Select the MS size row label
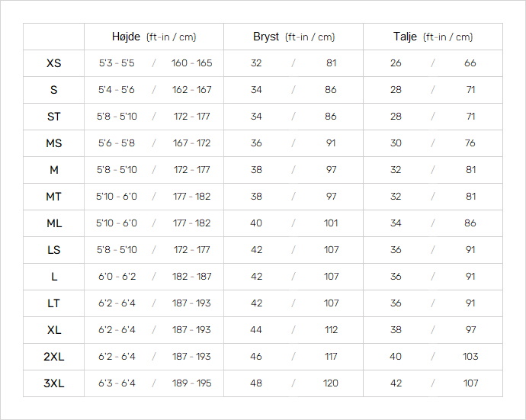This screenshot has height=420, width=526. pos(53,143)
